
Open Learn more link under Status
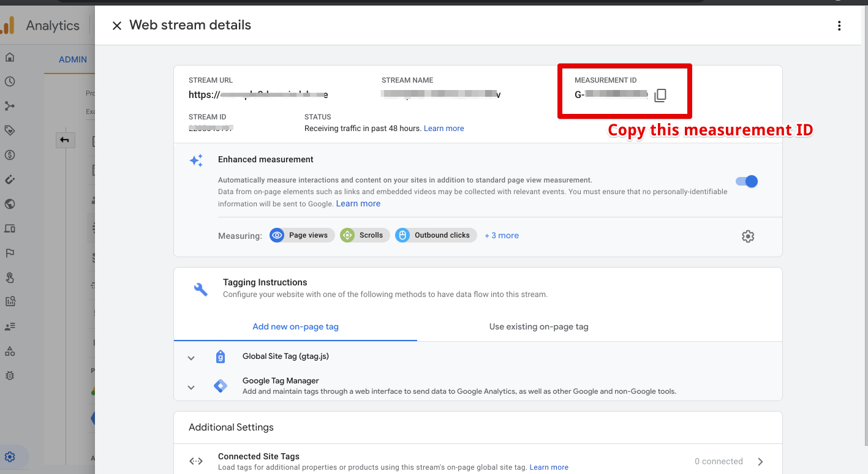[x=444, y=129]
